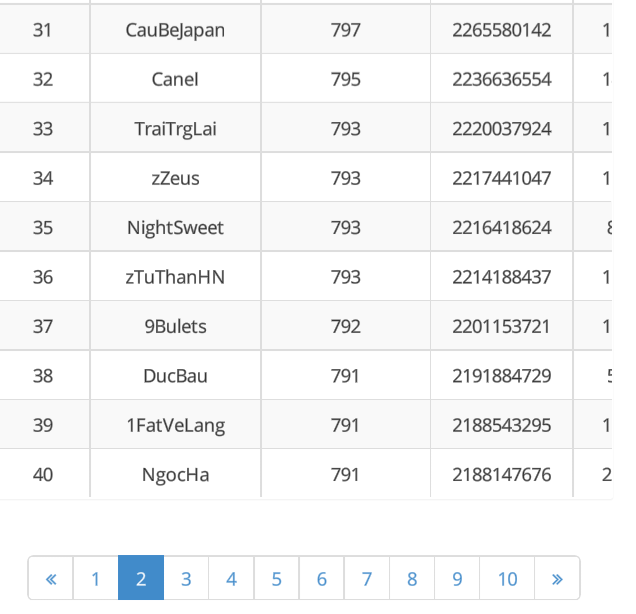Viewport: 636px width, 614px height.
Task: Switch to page 7
Action: tap(367, 579)
